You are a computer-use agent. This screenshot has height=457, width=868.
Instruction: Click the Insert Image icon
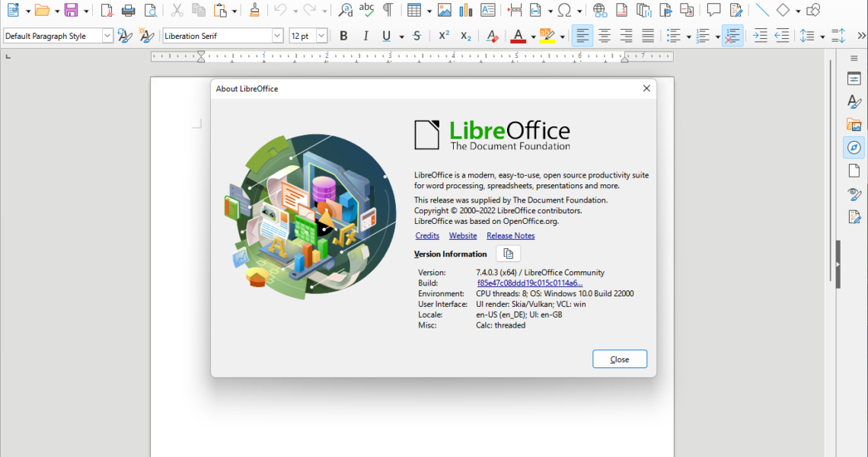pos(445,11)
